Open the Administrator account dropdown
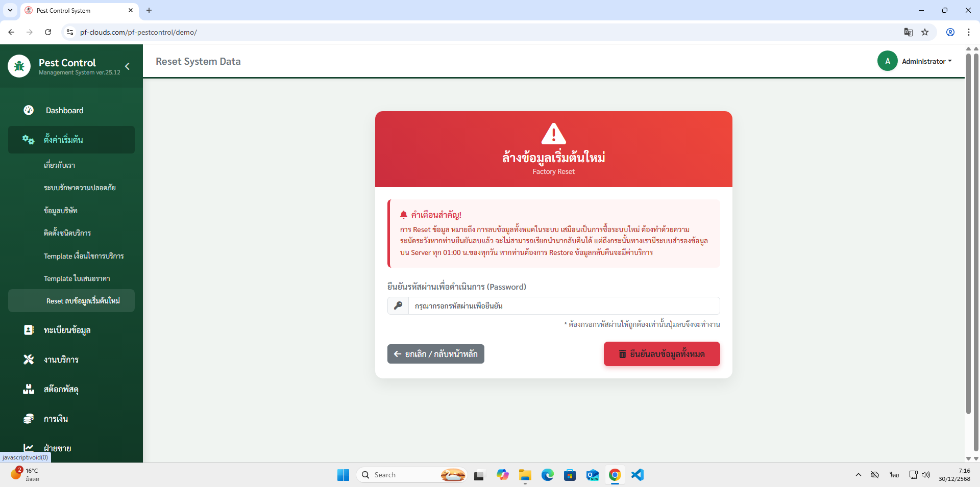 [x=926, y=61]
